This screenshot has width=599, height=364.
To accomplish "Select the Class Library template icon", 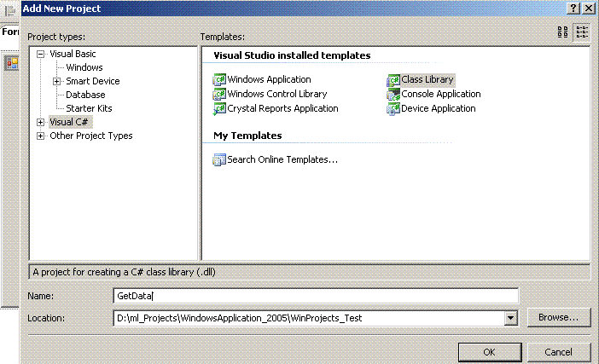I will pyautogui.click(x=393, y=80).
